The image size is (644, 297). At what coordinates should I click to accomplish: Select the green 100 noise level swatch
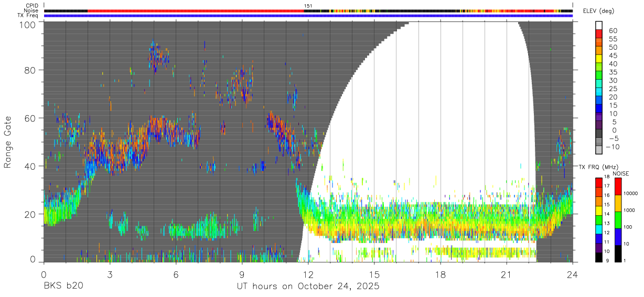(619, 219)
